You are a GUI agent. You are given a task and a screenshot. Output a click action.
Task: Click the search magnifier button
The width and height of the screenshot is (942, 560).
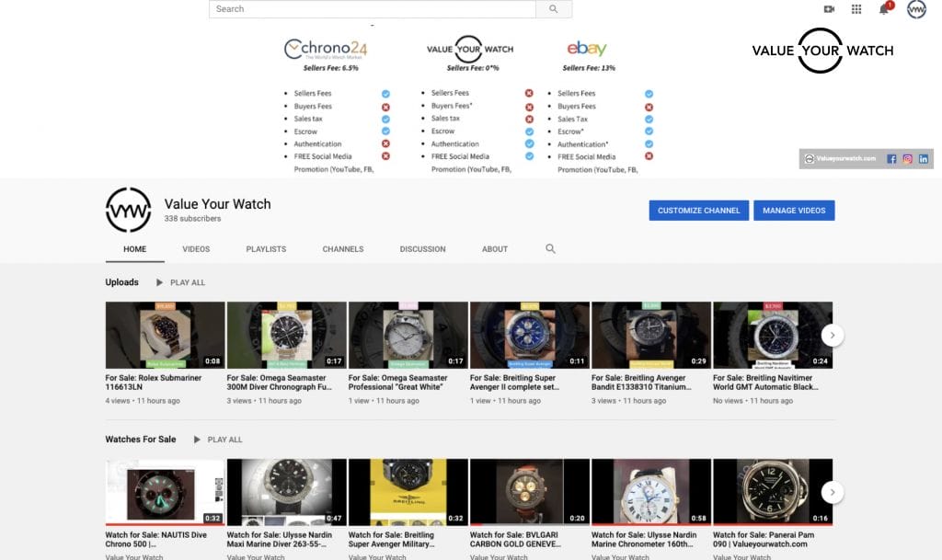click(x=553, y=9)
